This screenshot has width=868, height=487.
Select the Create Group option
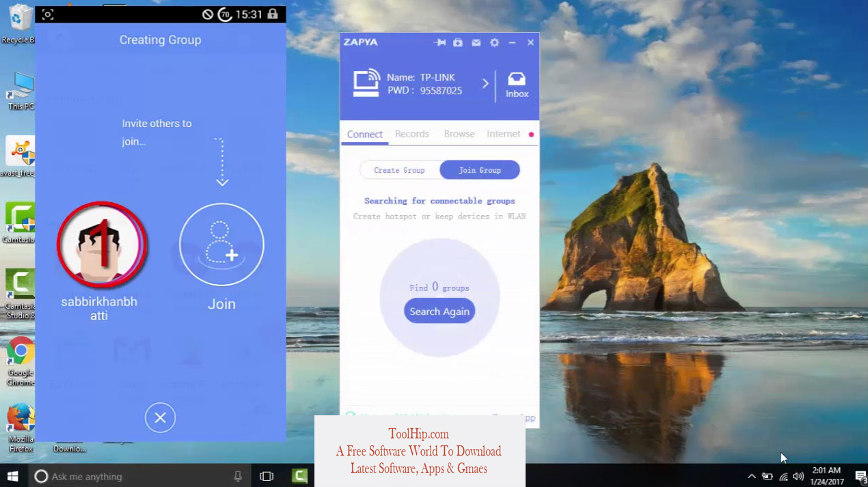point(399,170)
